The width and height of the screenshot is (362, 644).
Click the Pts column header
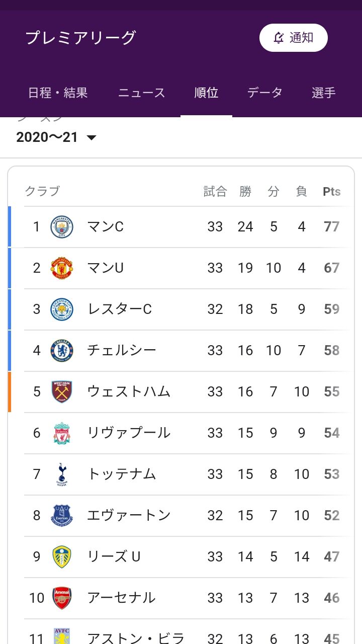pyautogui.click(x=331, y=192)
